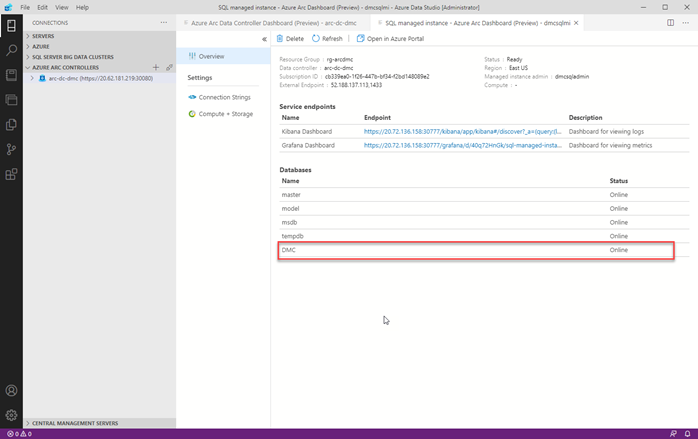Click the Compute + Storage icon
Image resolution: width=698 pixels, height=439 pixels.
192,114
